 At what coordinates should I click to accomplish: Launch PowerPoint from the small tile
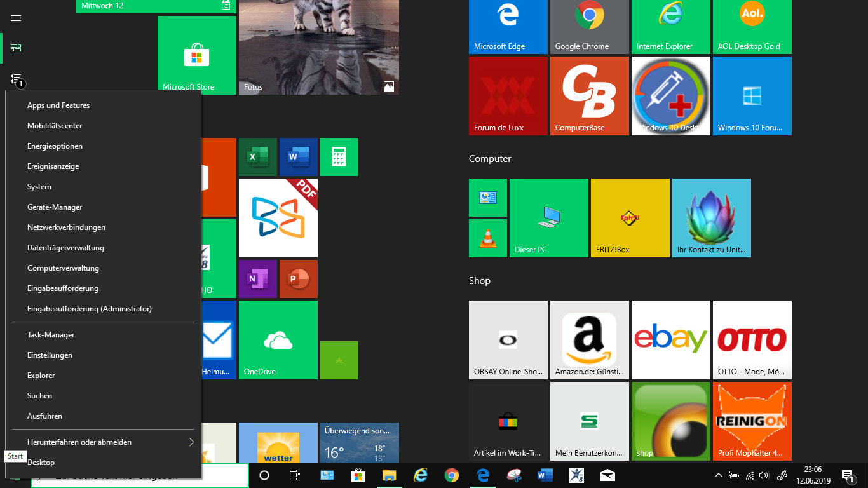coord(298,279)
